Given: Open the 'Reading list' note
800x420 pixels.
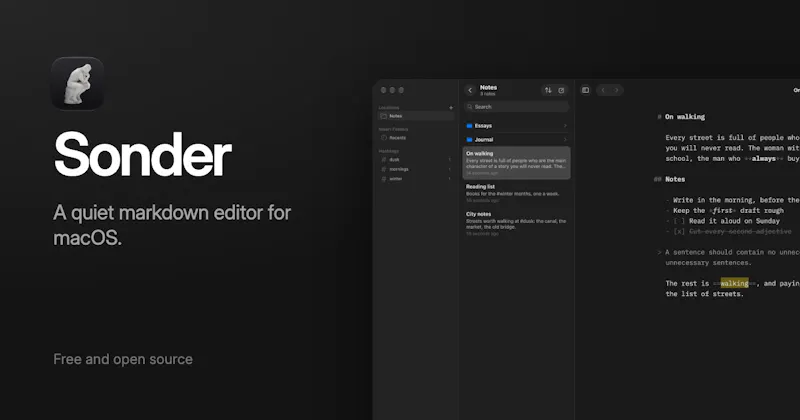Looking at the screenshot, I should click(x=516, y=193).
